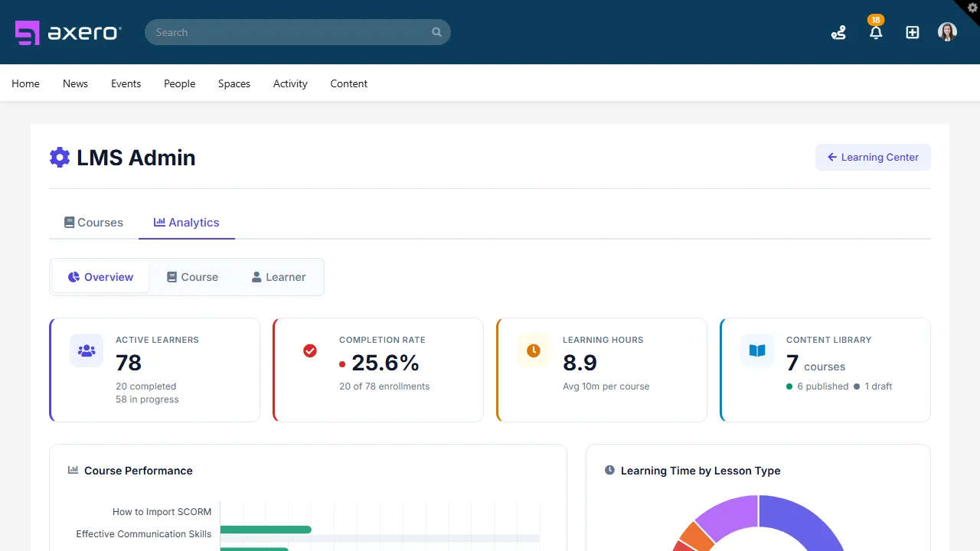Image resolution: width=980 pixels, height=551 pixels.
Task: Open notifications bell with 18 badge
Action: click(x=876, y=32)
